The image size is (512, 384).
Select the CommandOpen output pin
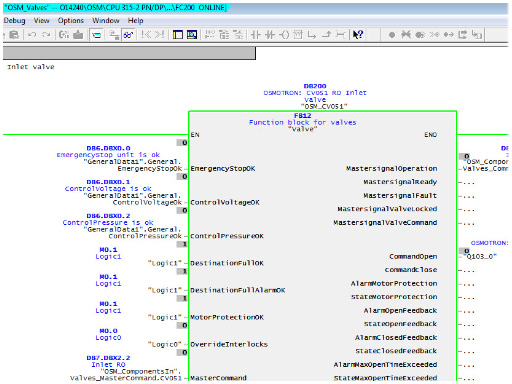(x=413, y=256)
